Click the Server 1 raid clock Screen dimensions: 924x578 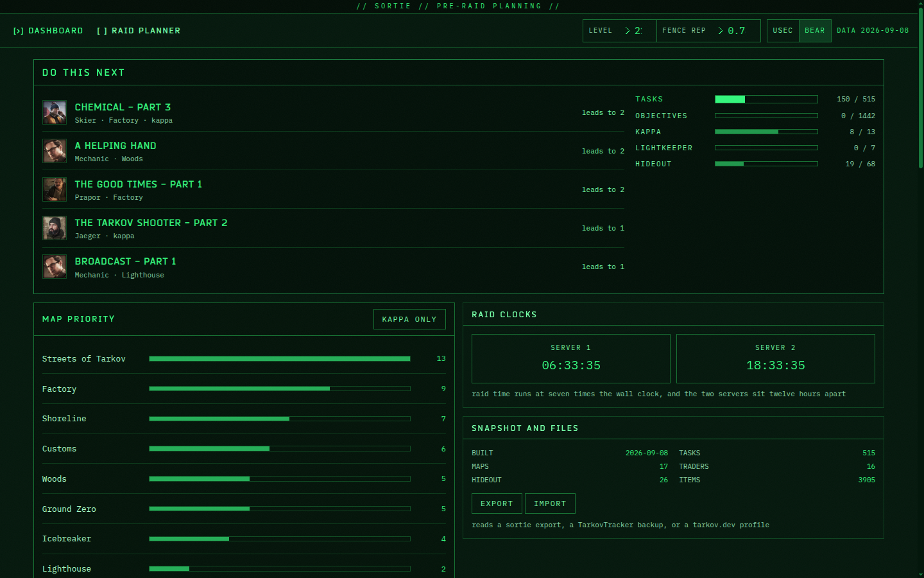(571, 358)
